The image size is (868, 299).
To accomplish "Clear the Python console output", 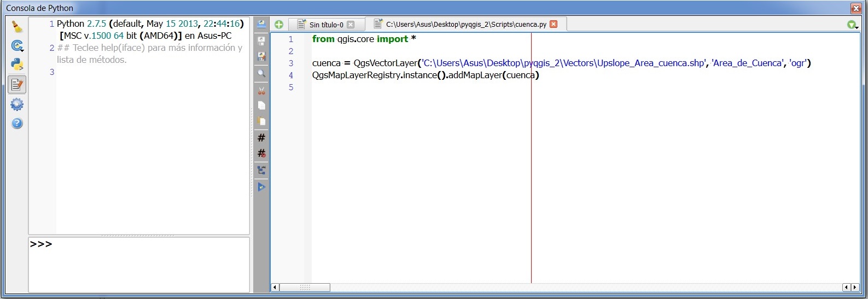I will click(17, 27).
